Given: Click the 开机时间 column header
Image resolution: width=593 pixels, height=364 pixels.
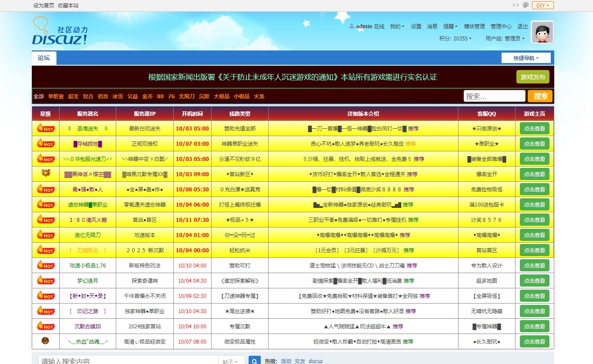Looking at the screenshot, I should 192,114.
